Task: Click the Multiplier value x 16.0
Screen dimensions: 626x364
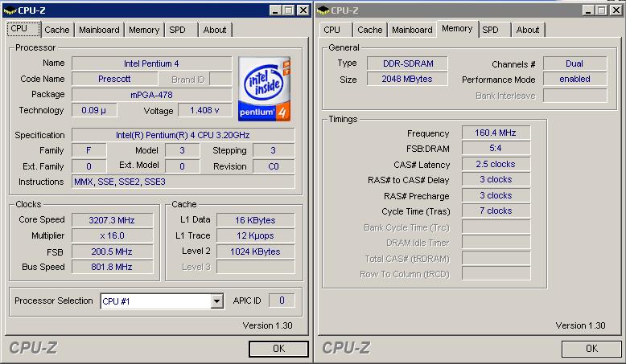Action: coord(112,235)
